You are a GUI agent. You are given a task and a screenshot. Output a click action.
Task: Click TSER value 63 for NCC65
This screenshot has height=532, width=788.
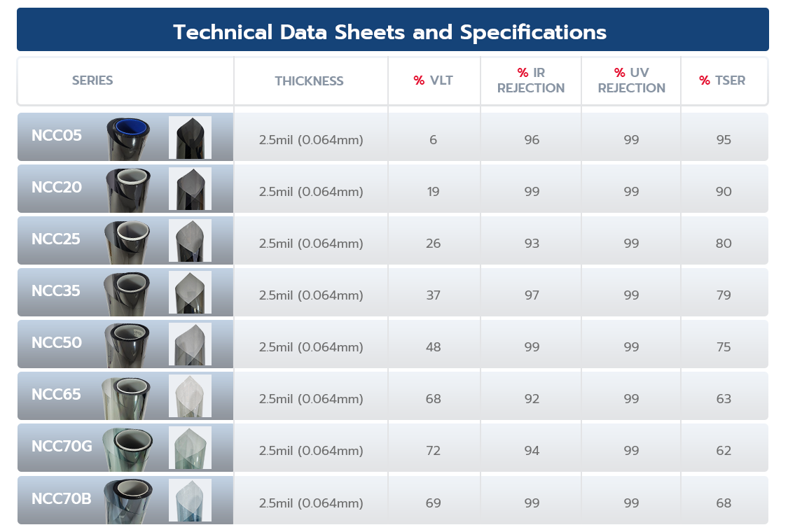point(724,398)
